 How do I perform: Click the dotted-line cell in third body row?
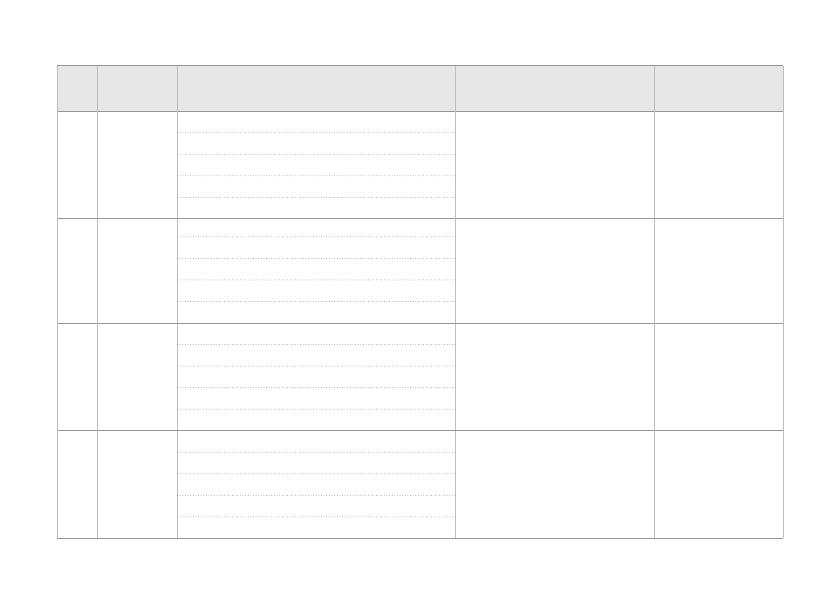(x=317, y=377)
